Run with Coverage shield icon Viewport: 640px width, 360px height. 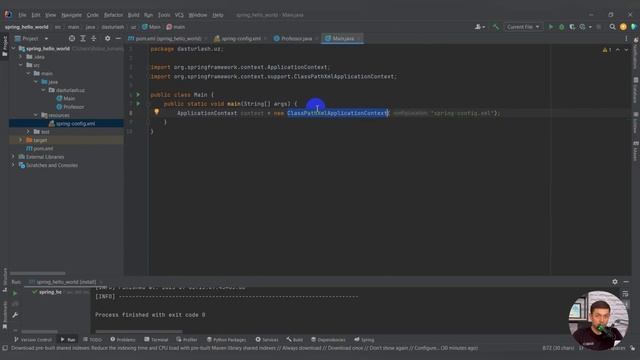coord(572,27)
